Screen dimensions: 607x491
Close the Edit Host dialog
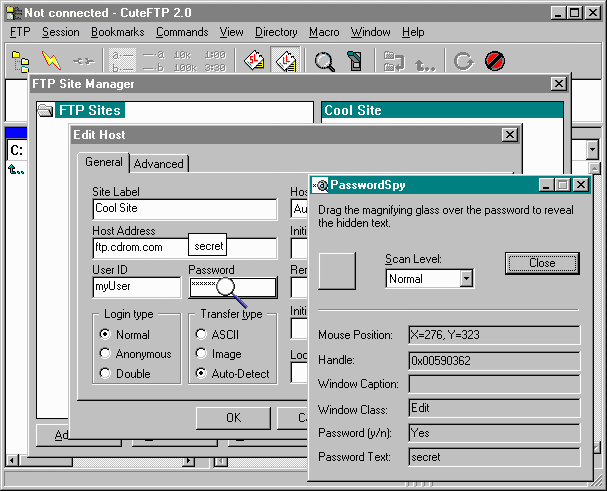point(510,135)
